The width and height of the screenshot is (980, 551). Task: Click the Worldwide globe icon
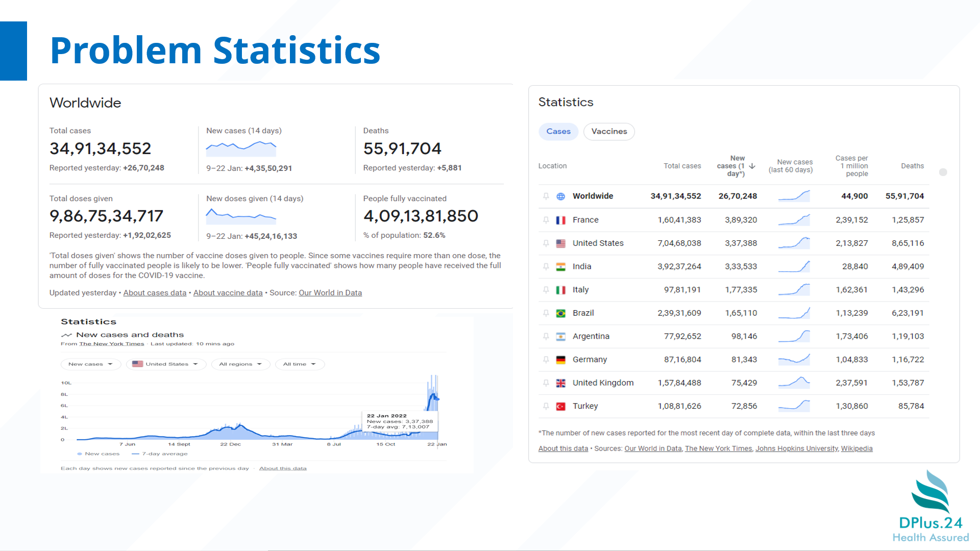pos(560,196)
